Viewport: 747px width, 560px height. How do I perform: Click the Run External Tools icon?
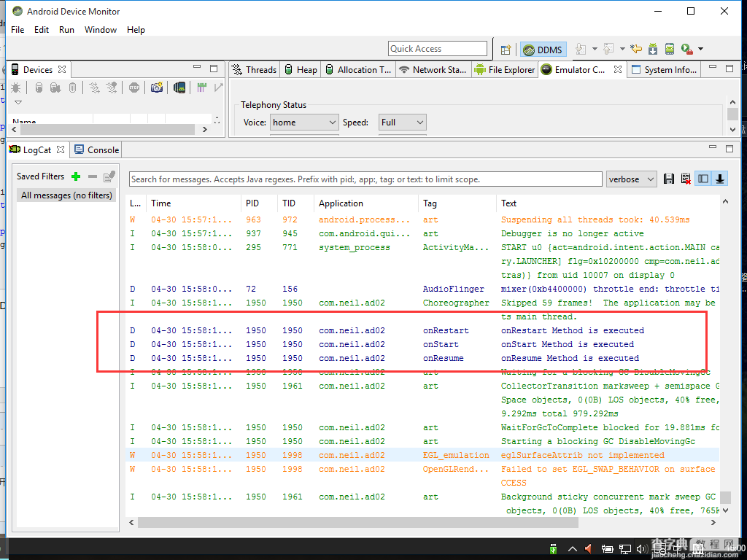click(686, 49)
